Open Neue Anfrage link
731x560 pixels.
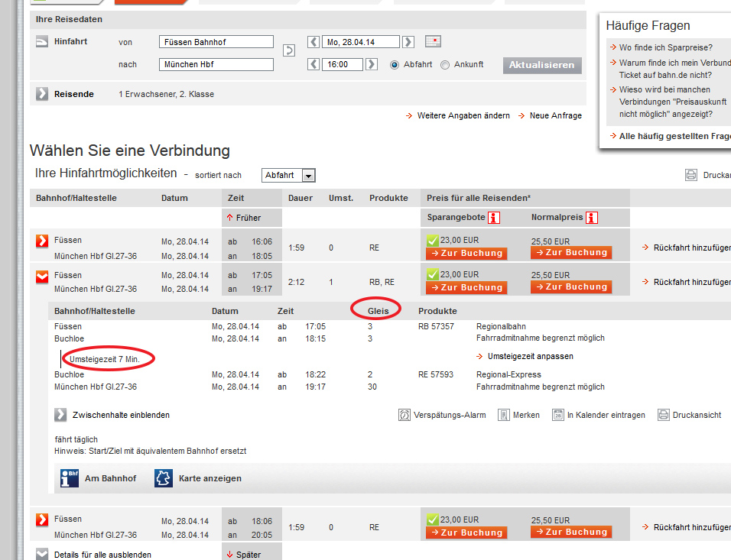(x=556, y=115)
